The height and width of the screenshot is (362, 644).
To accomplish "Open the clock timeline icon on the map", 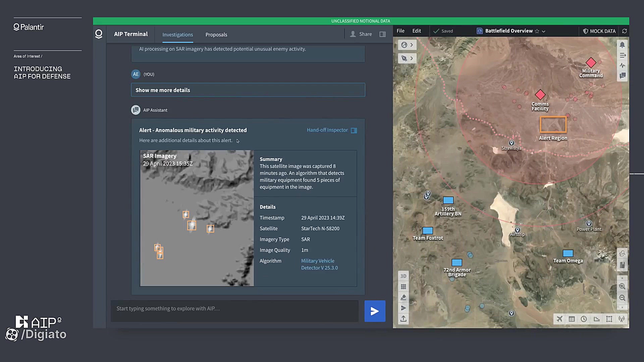I will click(584, 319).
